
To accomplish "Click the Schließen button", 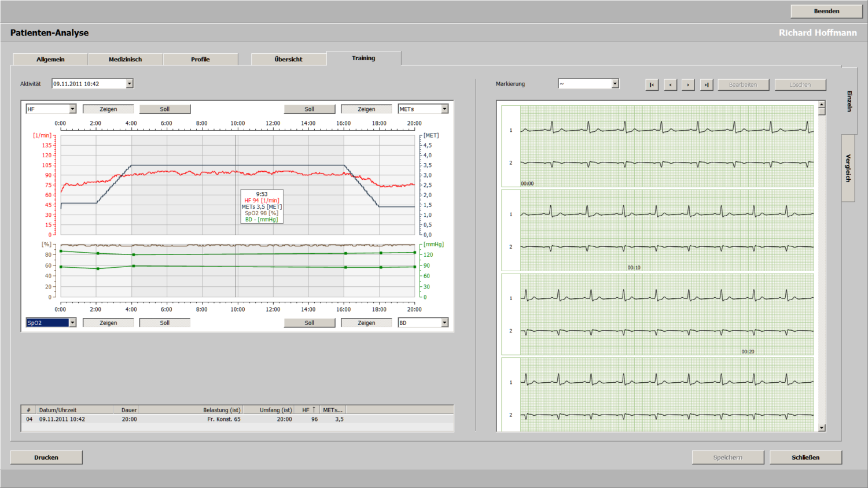I will coord(806,457).
